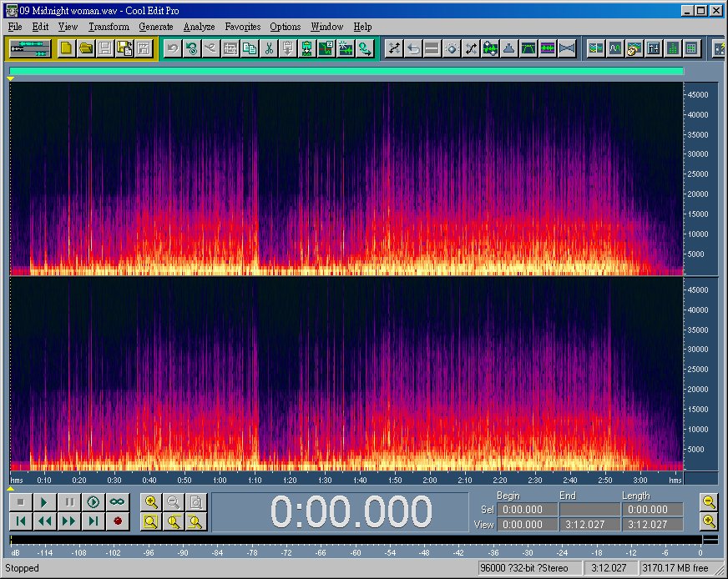Toggle Play Looped infinity button

click(x=118, y=502)
